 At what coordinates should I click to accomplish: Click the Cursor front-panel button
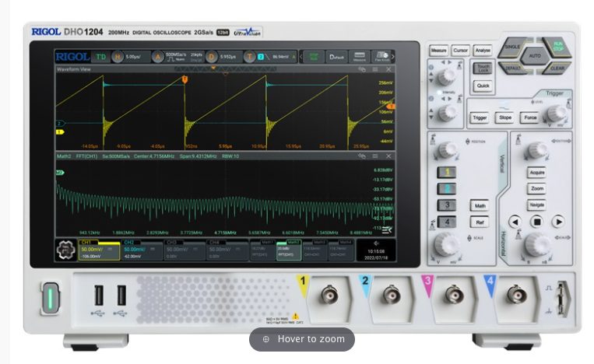click(x=460, y=51)
